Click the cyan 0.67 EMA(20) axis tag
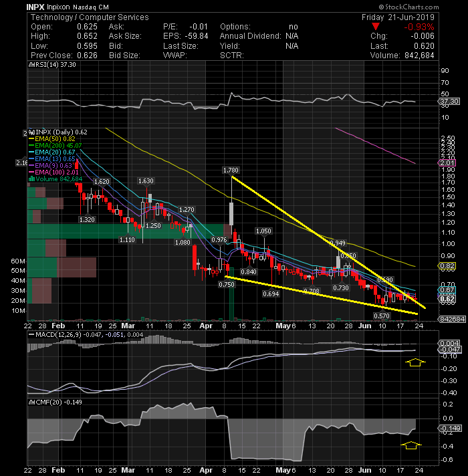 [447, 290]
